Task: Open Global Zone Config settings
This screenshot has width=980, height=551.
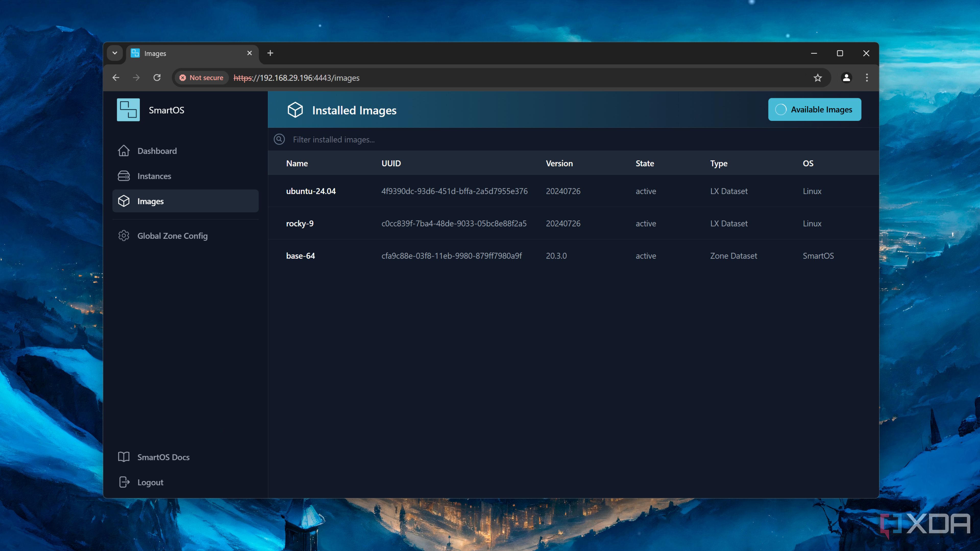Action: pyautogui.click(x=172, y=236)
